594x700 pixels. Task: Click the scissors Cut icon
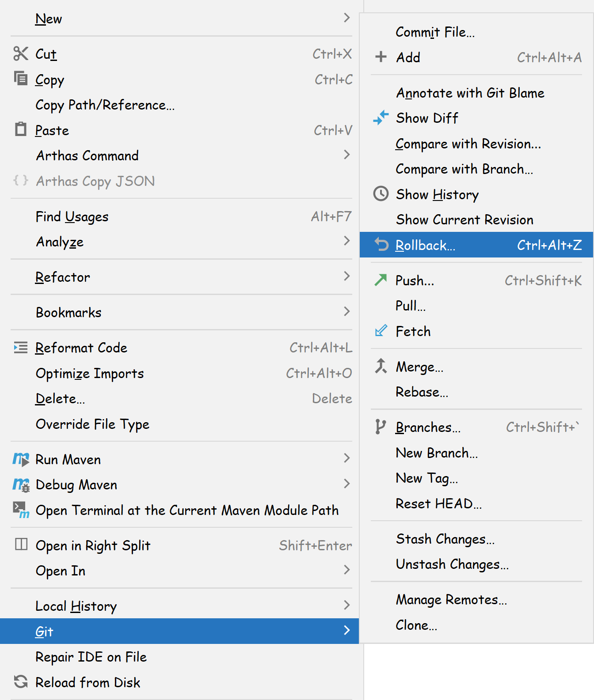20,54
